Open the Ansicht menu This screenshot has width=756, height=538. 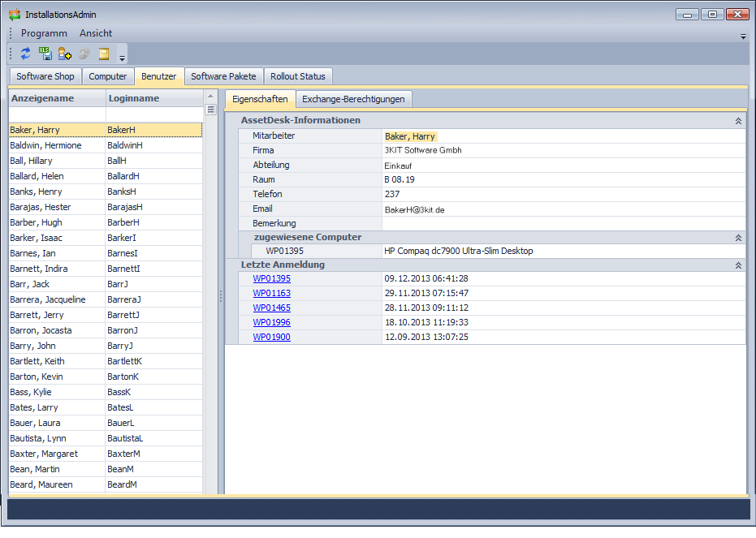click(96, 33)
